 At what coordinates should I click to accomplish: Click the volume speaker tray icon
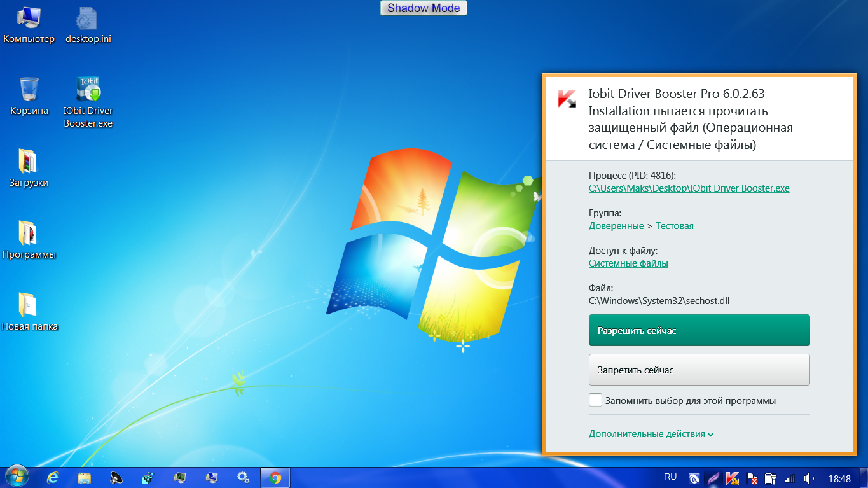coord(809,478)
